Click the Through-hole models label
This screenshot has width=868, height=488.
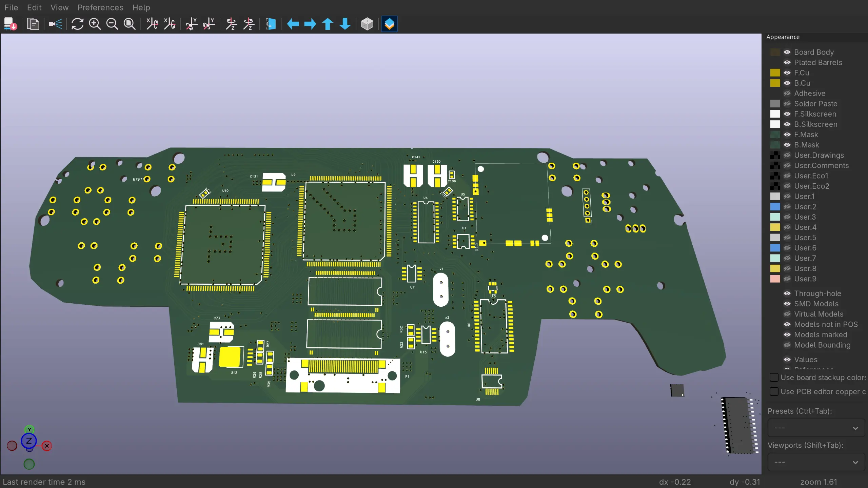click(x=817, y=293)
